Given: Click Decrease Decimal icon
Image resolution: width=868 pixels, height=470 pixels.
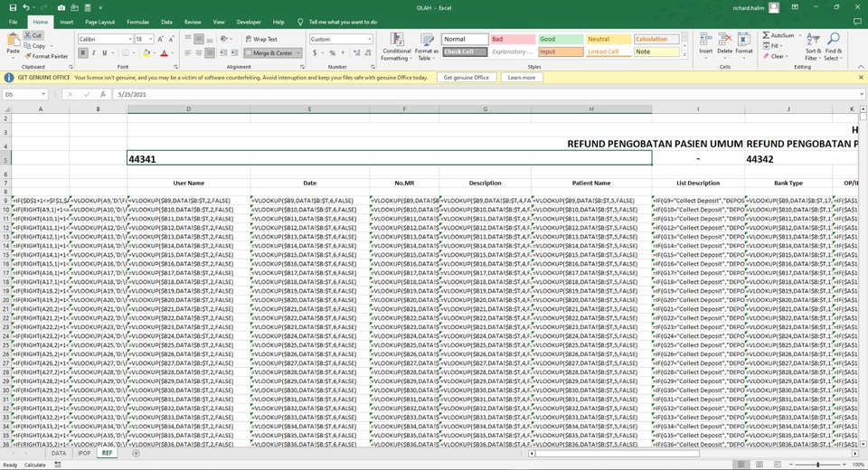Looking at the screenshot, I should pyautogui.click(x=368, y=53).
